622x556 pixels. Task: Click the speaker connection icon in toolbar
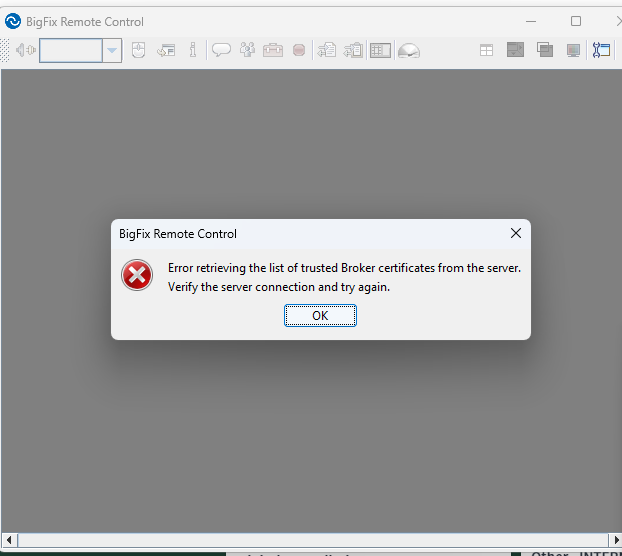click(x=25, y=50)
